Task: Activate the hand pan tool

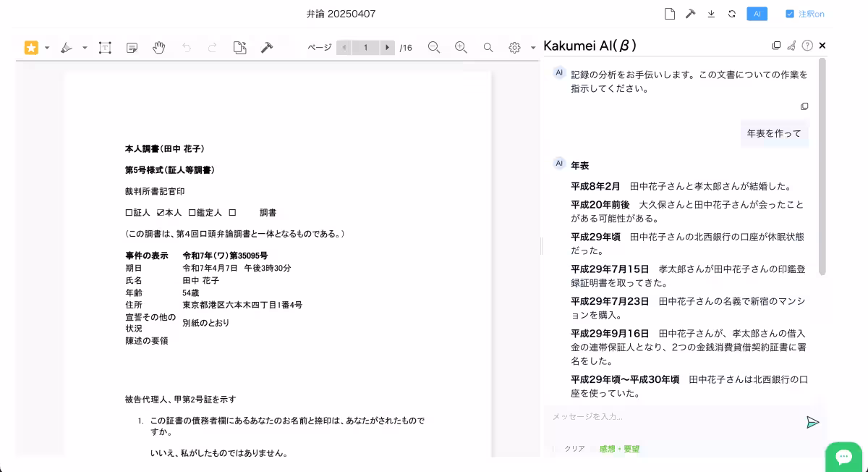Action: click(158, 47)
